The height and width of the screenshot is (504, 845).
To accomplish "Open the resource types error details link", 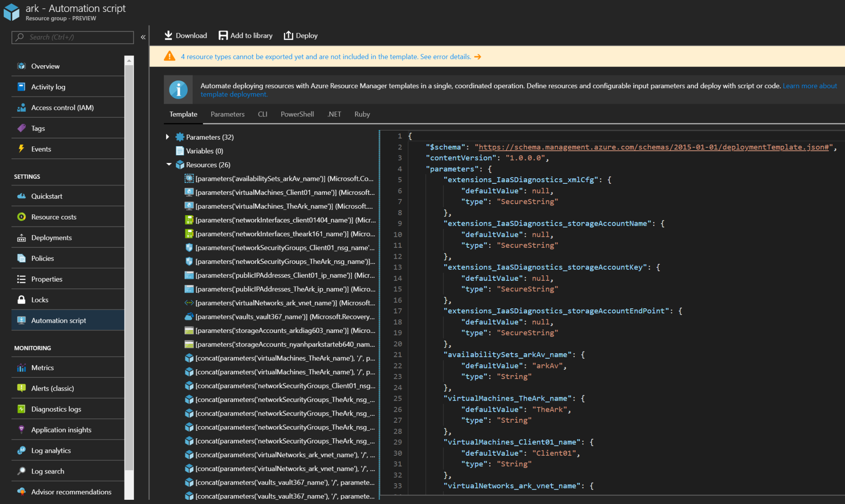I will coord(326,57).
